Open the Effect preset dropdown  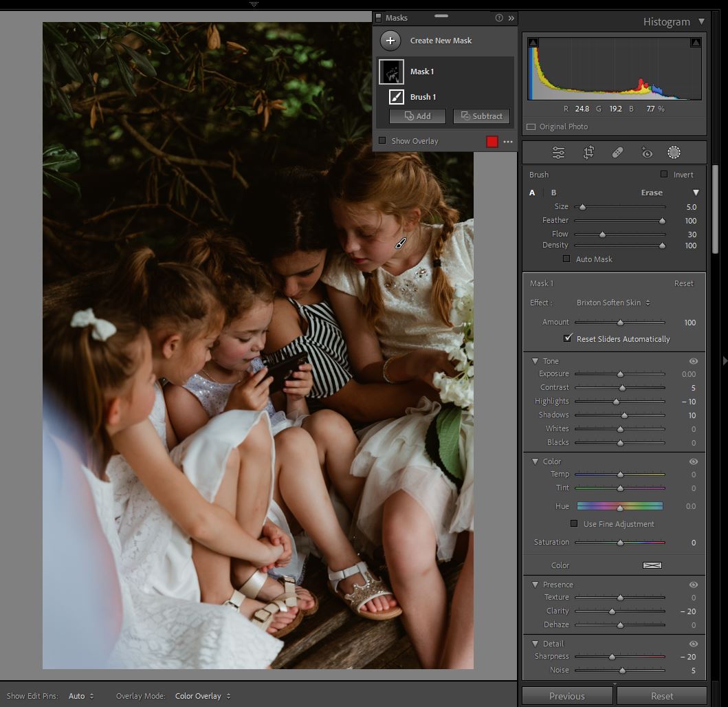(613, 303)
